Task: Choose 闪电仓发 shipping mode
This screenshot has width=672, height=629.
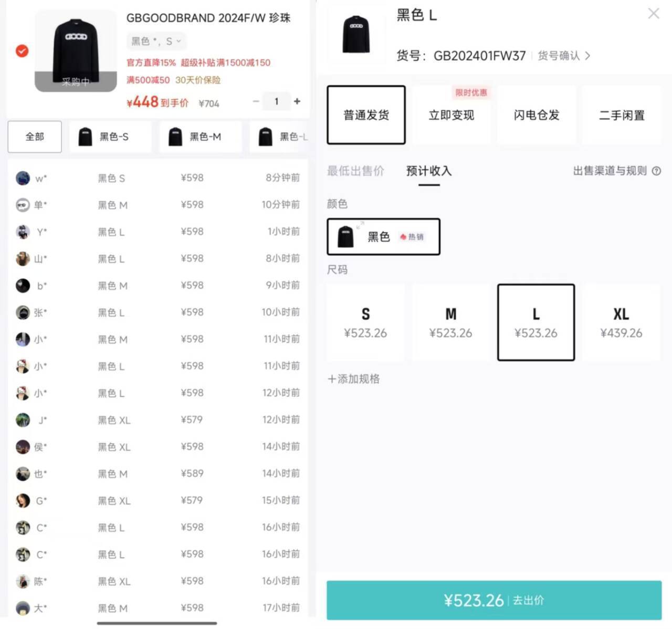Action: (x=536, y=115)
